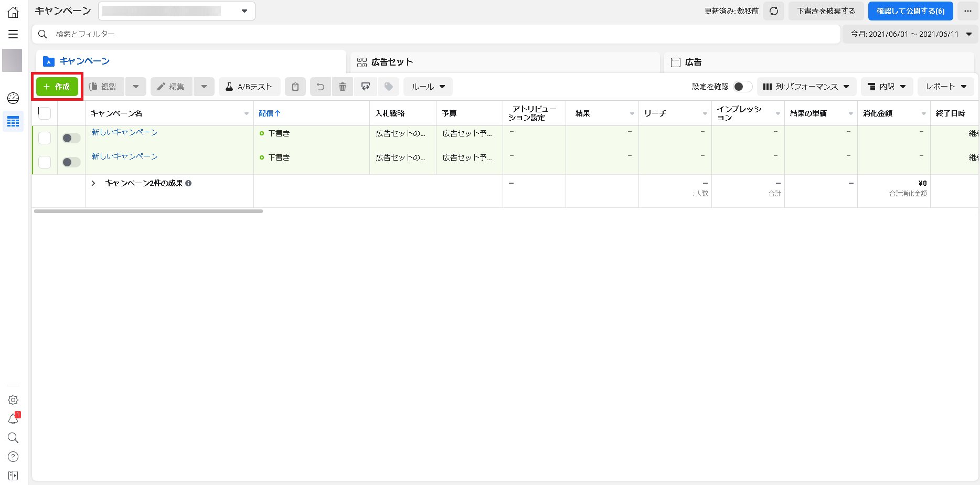The image size is (980, 485).
Task: Click 結果の単価 column header
Action: pos(808,113)
